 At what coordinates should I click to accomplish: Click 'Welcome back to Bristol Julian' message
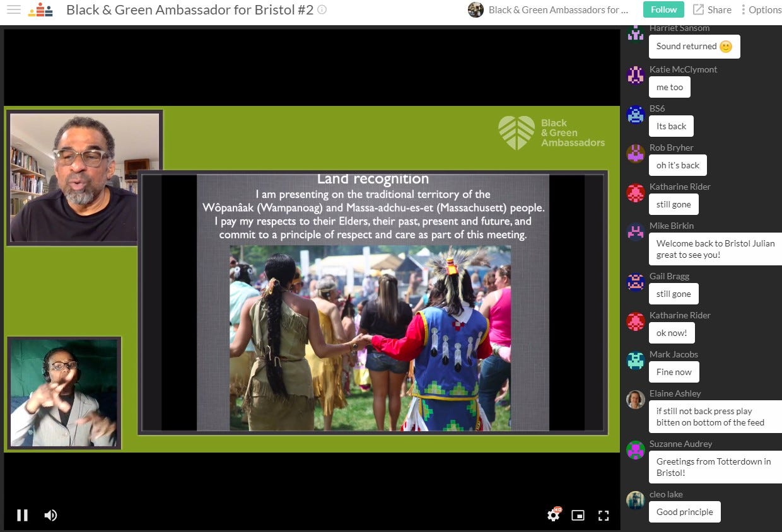click(715, 249)
